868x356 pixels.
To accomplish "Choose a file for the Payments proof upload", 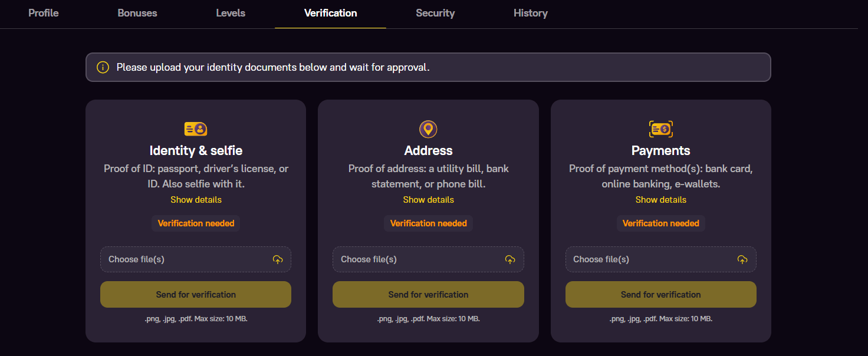I will coord(660,259).
